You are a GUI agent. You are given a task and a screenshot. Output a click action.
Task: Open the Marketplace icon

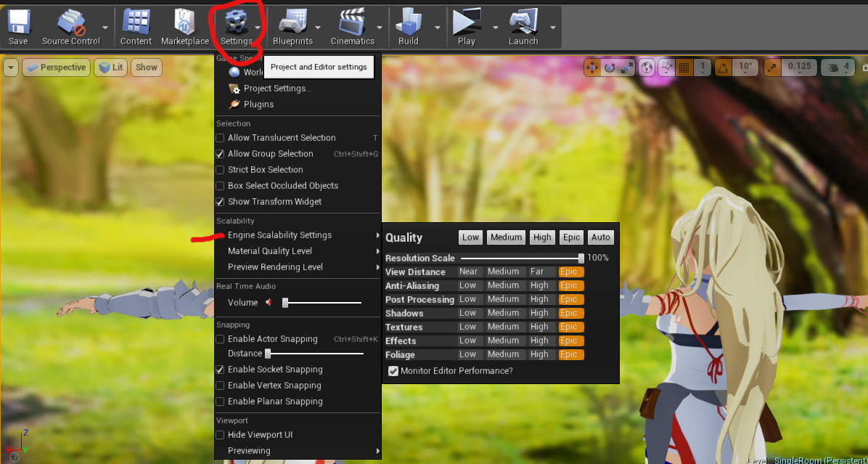(x=185, y=23)
